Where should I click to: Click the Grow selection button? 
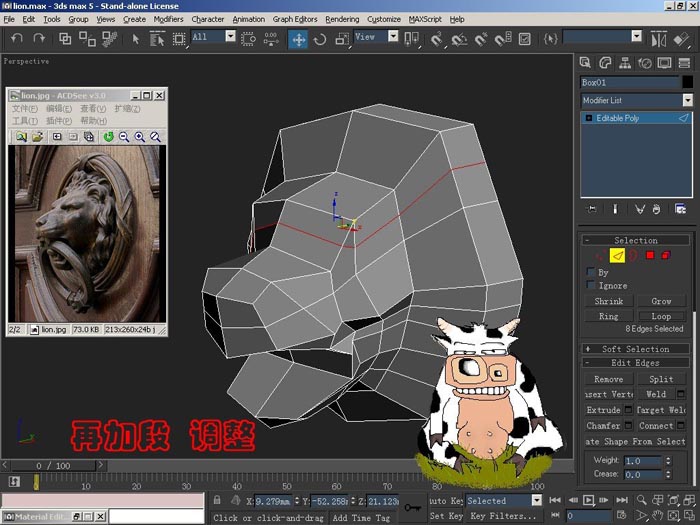[x=661, y=301]
